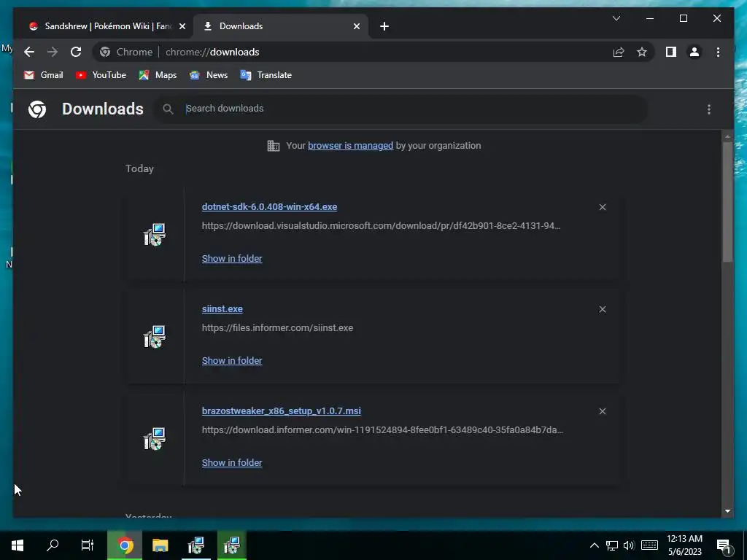Open Task View on the taskbar
747x560 pixels.
click(x=88, y=545)
